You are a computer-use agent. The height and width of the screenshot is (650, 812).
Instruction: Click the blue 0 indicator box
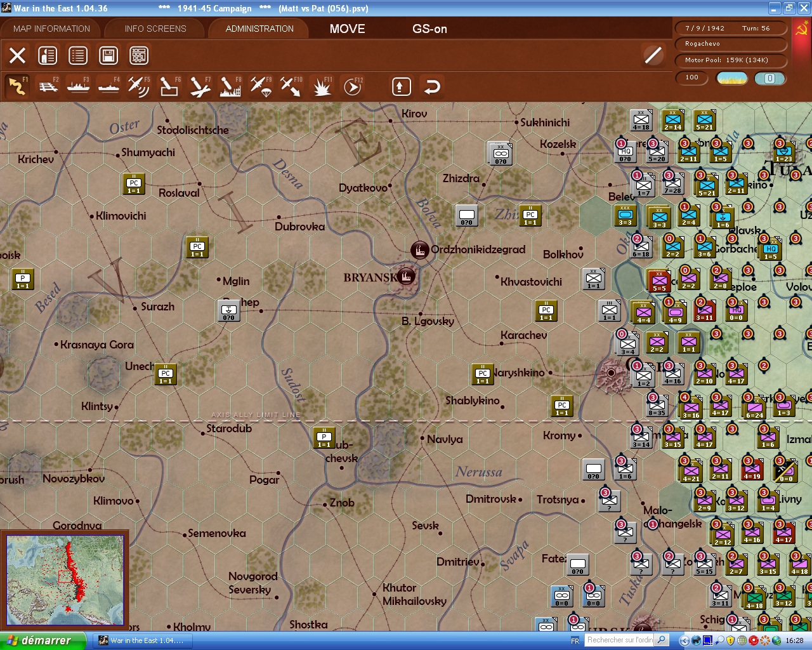pyautogui.click(x=769, y=78)
